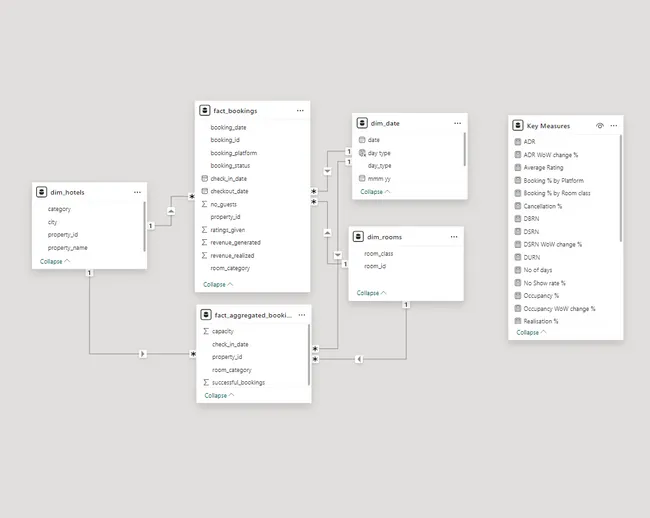
Task: Click the filter direction arrow on dim_rooms to fact_aggregated line
Action: (359, 359)
